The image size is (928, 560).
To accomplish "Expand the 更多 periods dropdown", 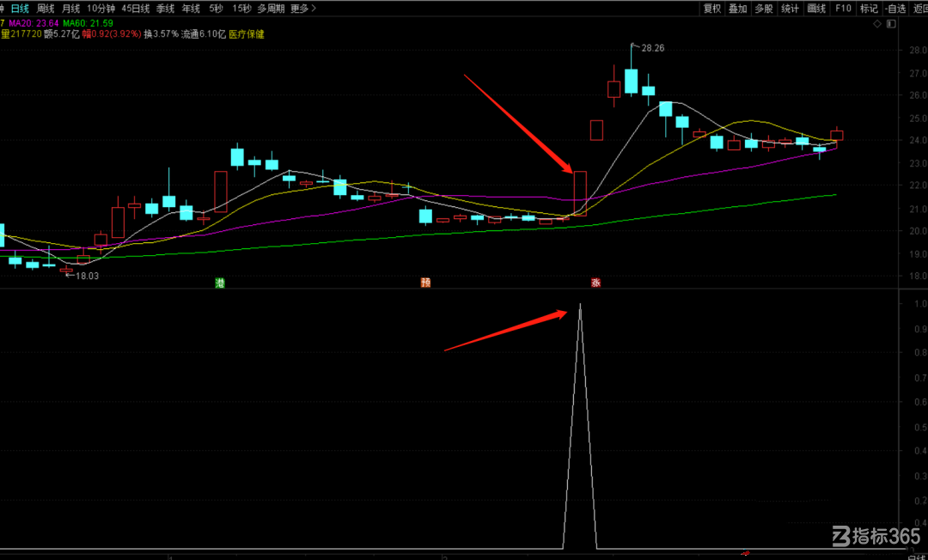I will 303,9.
